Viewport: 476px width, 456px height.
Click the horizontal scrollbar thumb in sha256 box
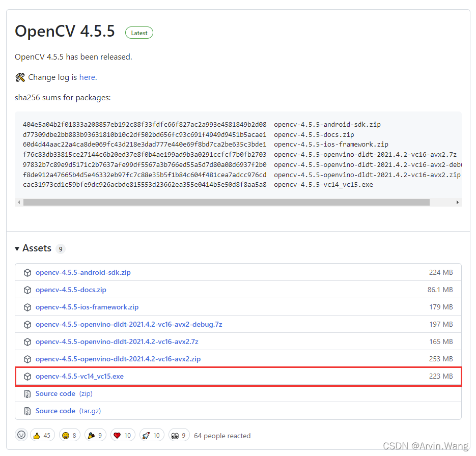tap(227, 203)
